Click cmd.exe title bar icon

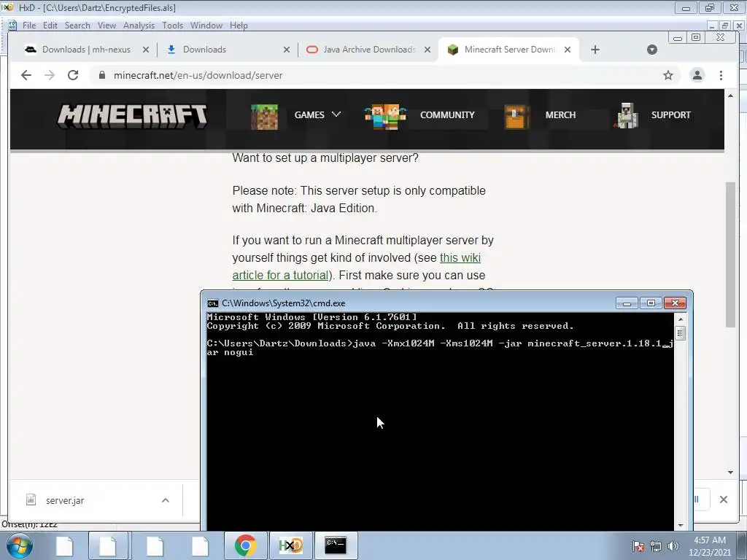point(212,303)
